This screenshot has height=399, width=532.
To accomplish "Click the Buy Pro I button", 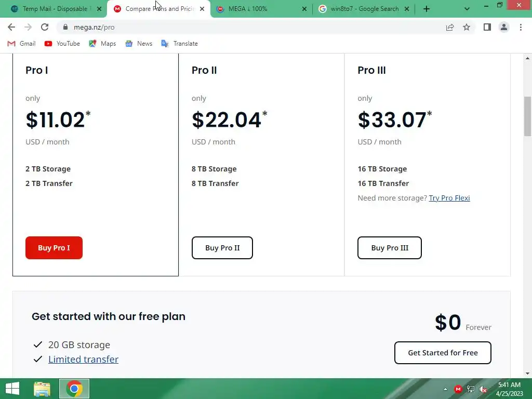I will coord(54,248).
